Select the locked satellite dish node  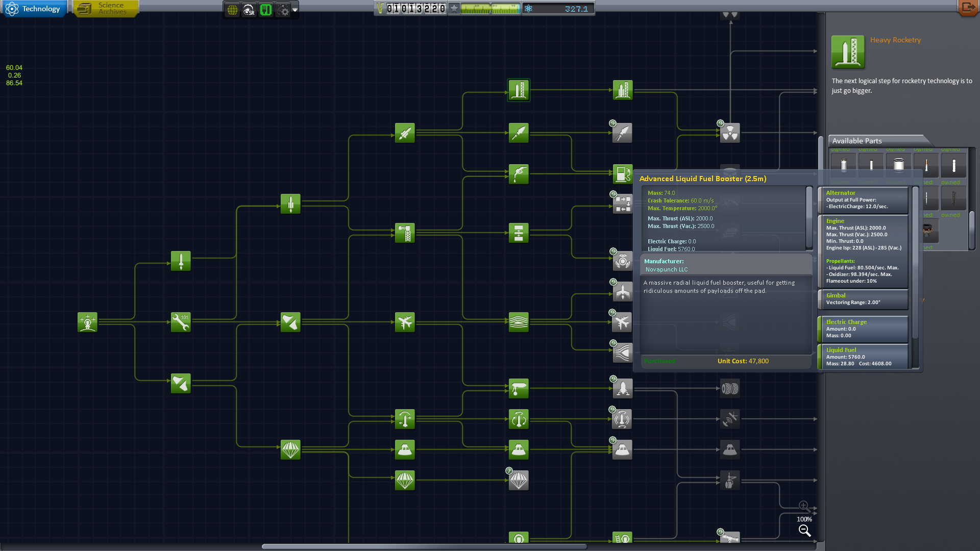(730, 419)
